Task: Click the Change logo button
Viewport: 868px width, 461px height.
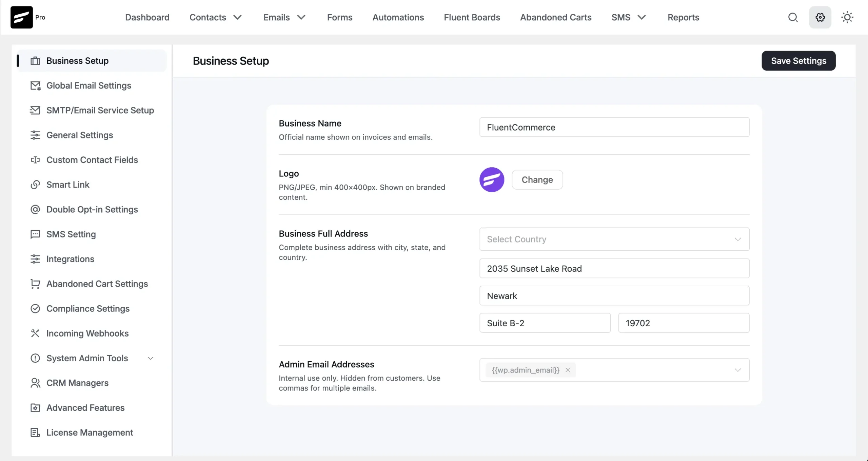Action: (x=537, y=179)
